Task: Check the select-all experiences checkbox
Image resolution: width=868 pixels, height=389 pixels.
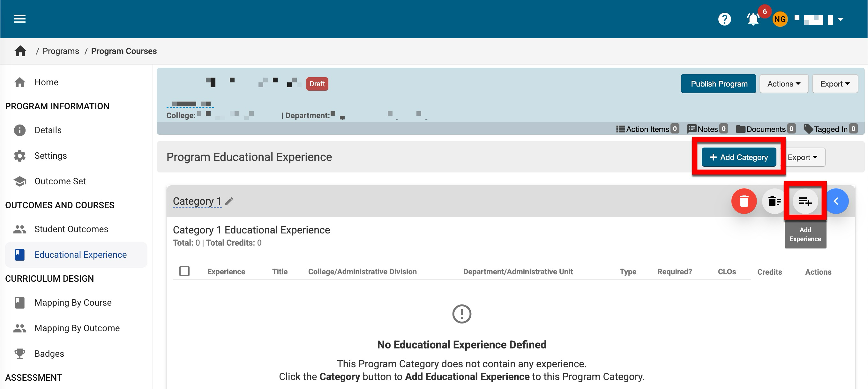Action: point(184,271)
